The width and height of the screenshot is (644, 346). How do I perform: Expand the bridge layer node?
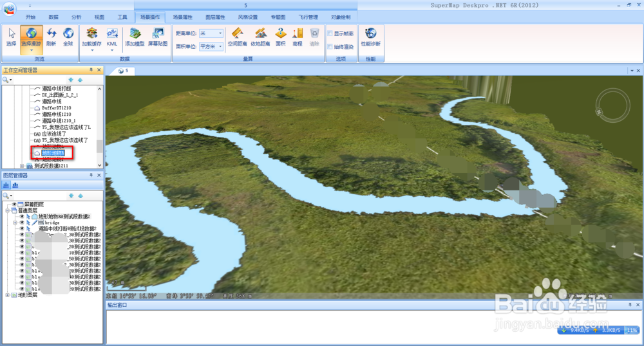pos(15,223)
